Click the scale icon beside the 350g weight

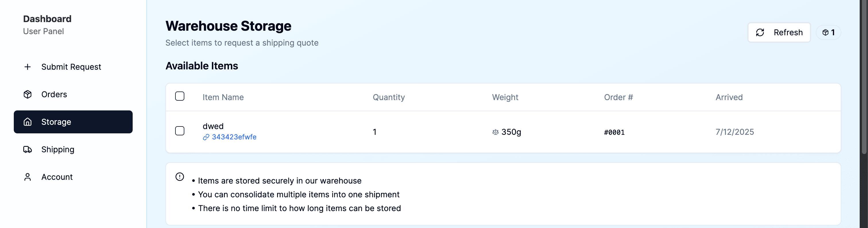[495, 132]
